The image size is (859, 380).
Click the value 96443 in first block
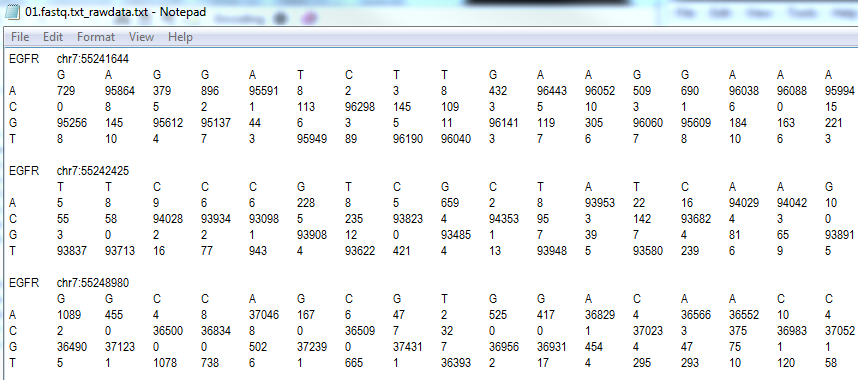tap(552, 91)
